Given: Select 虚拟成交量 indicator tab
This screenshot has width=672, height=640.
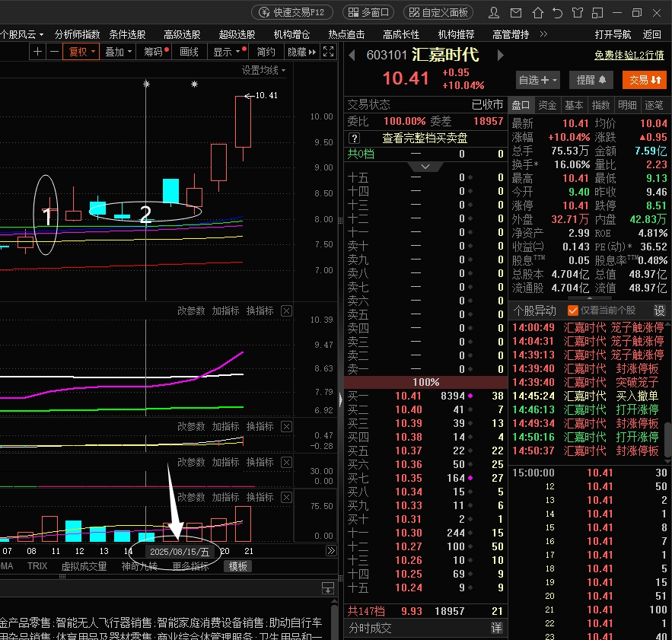Looking at the screenshot, I should [x=84, y=566].
